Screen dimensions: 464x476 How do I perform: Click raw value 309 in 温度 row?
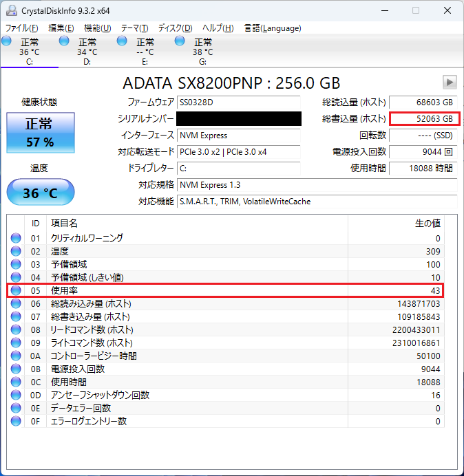[x=433, y=251]
